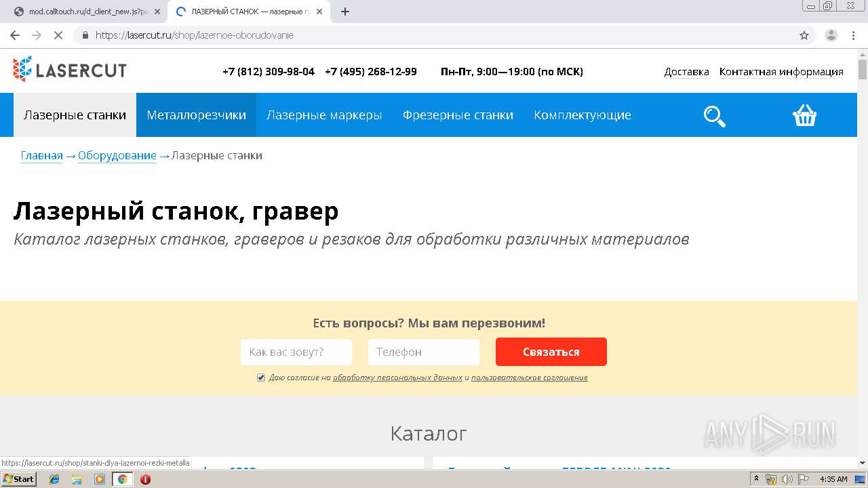
Task: Open the red stop-sign taskbar icon
Action: (145, 479)
